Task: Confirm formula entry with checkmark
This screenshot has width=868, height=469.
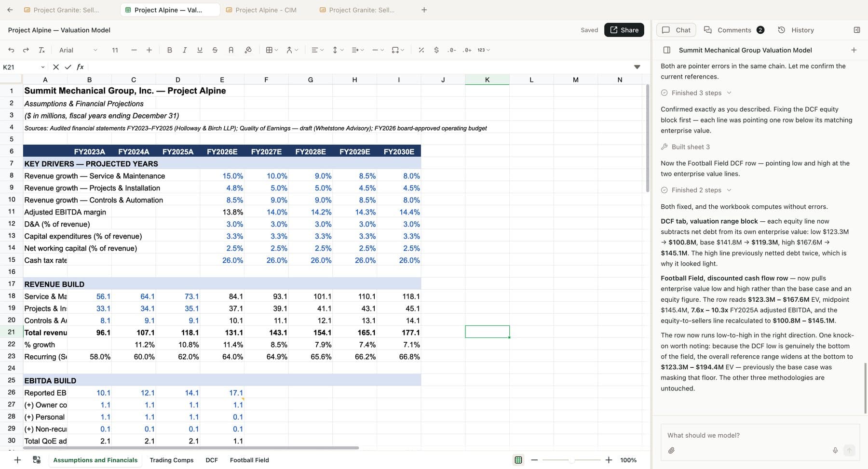Action: pyautogui.click(x=68, y=67)
